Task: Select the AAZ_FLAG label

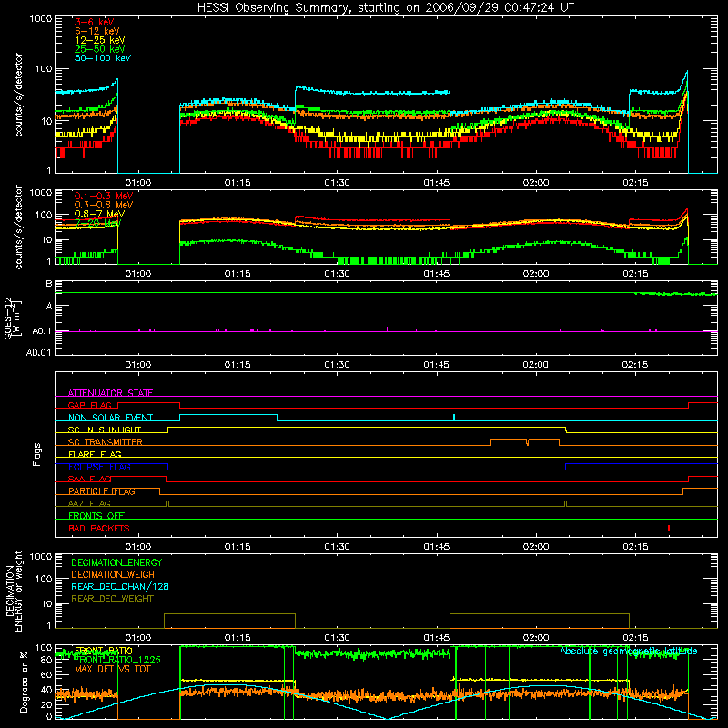Action: [x=89, y=503]
